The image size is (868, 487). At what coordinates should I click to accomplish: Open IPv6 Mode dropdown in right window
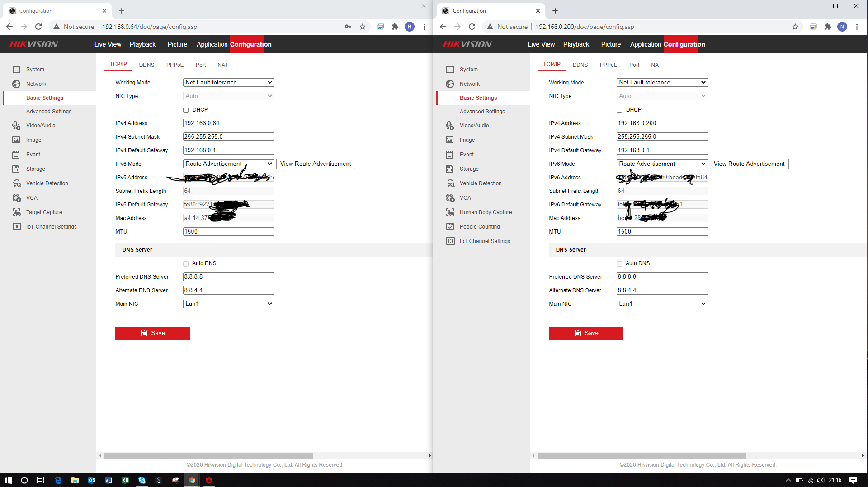tap(662, 164)
